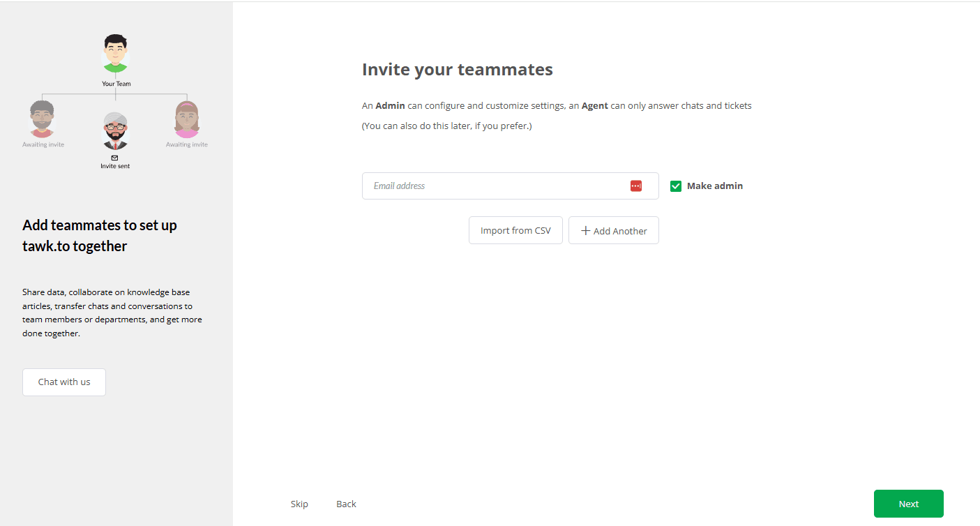
Task: Click Awaiting invite label under bearded avatar
Action: (43, 144)
